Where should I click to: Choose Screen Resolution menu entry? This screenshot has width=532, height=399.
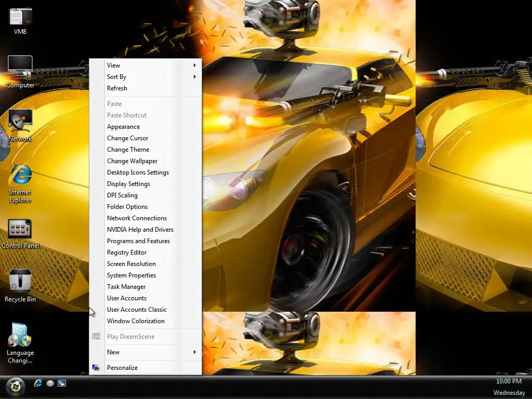coord(145,264)
